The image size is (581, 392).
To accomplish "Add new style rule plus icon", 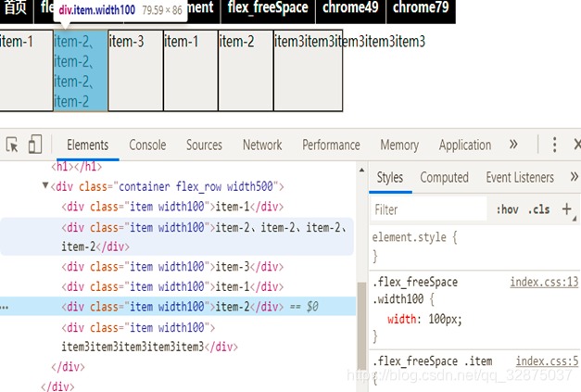I will pos(566,209).
